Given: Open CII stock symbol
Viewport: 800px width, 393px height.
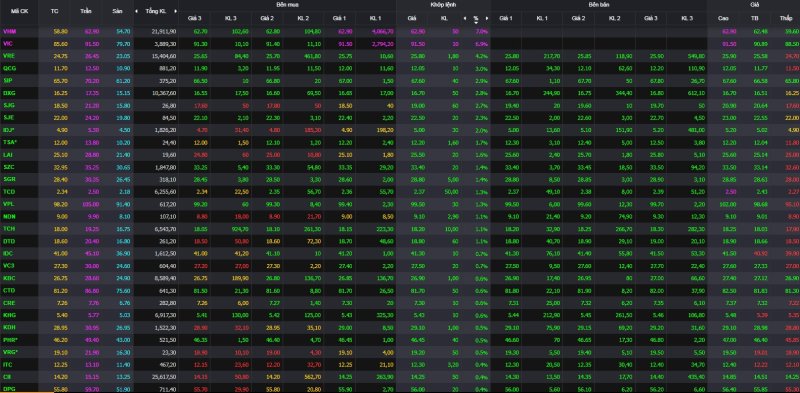Looking at the screenshot, I should (7, 377).
